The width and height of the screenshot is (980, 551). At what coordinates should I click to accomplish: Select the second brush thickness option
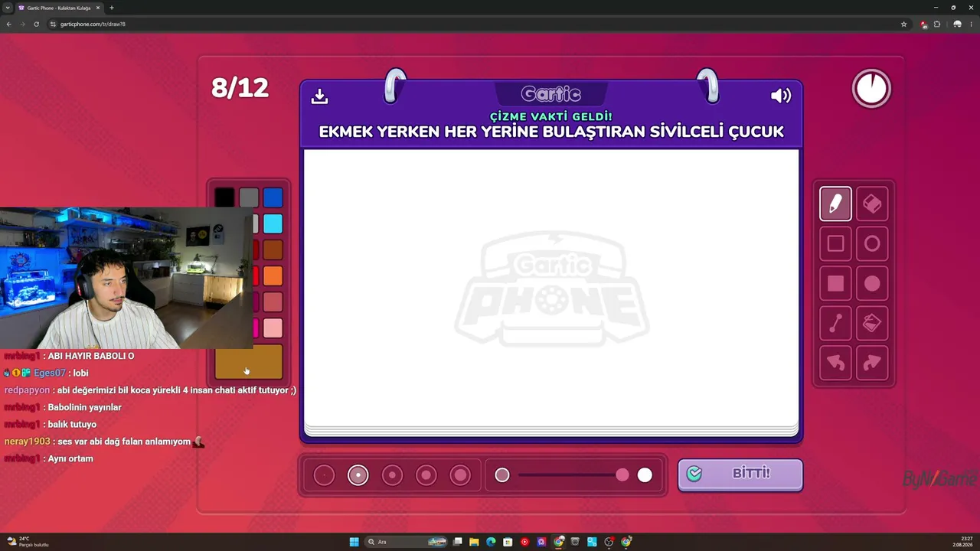pos(358,475)
